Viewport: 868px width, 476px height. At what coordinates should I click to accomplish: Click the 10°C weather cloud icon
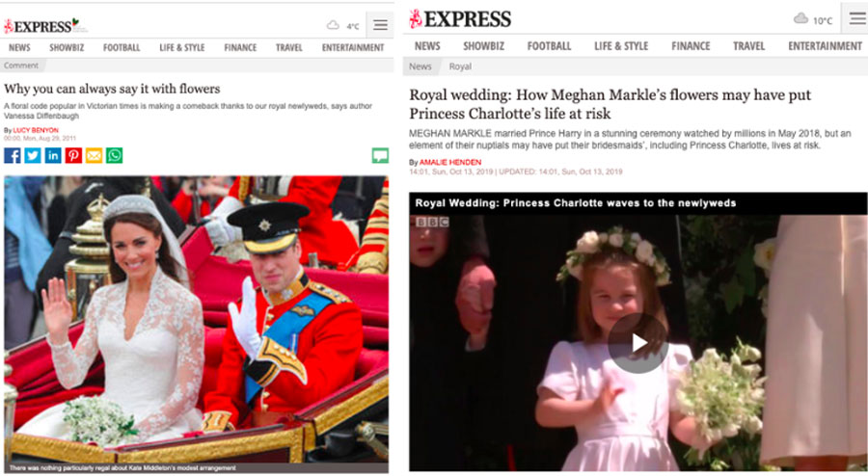pos(800,19)
